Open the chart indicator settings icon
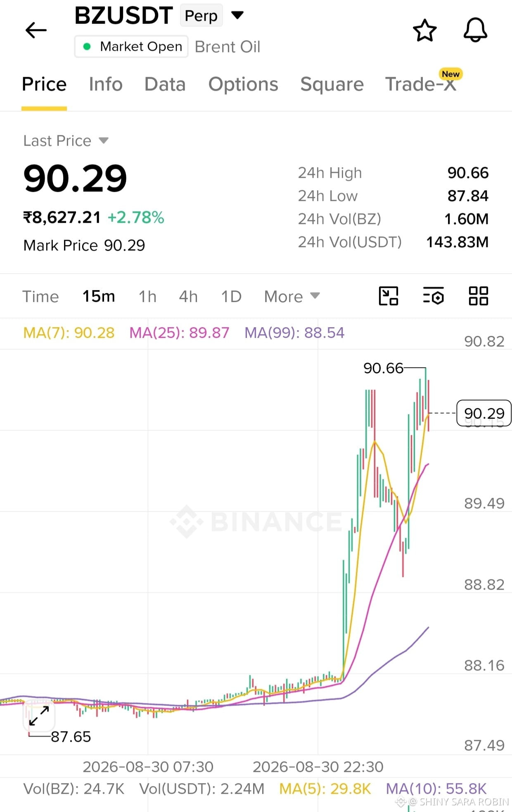The height and width of the screenshot is (812, 512). click(433, 296)
